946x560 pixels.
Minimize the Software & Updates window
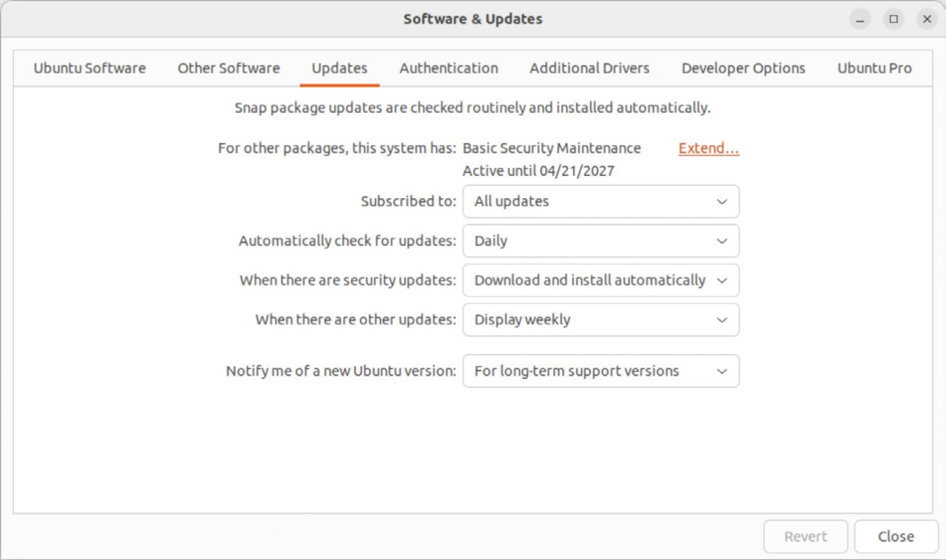click(860, 19)
